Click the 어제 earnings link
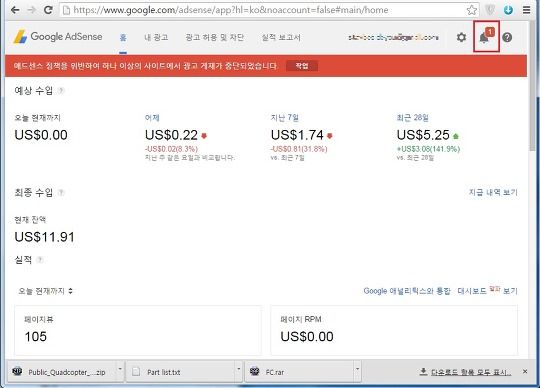 pyautogui.click(x=152, y=118)
